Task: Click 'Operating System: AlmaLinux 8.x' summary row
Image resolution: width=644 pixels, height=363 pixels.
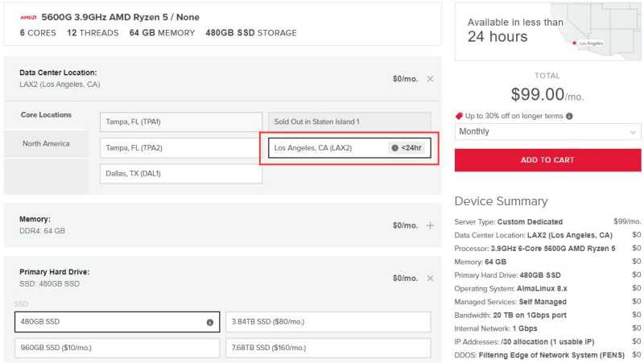Action: [x=547, y=289]
